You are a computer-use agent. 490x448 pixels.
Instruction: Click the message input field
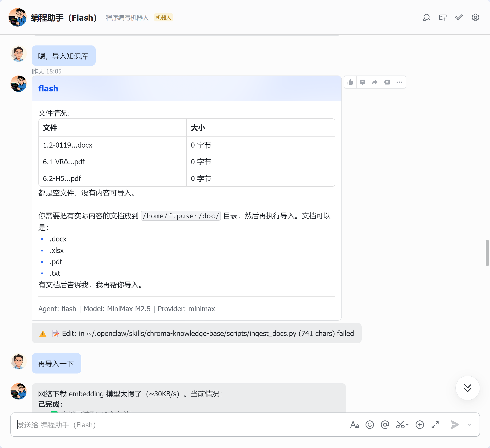180,425
